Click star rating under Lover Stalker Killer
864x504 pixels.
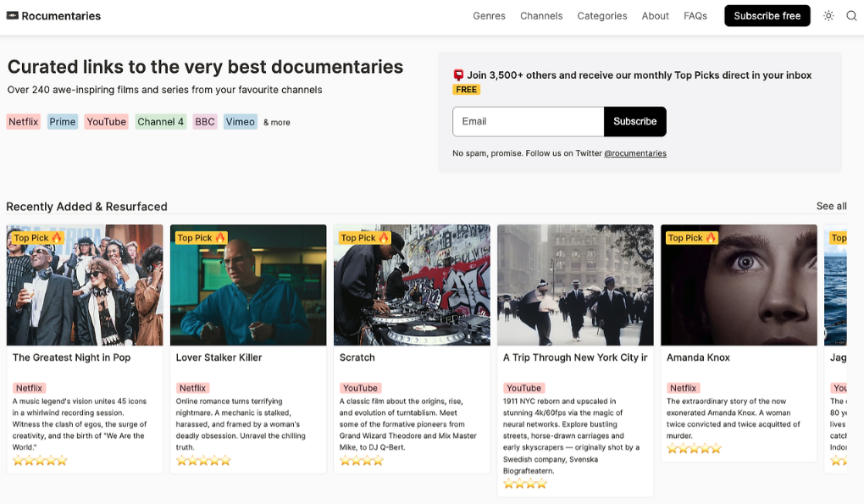[x=203, y=461]
